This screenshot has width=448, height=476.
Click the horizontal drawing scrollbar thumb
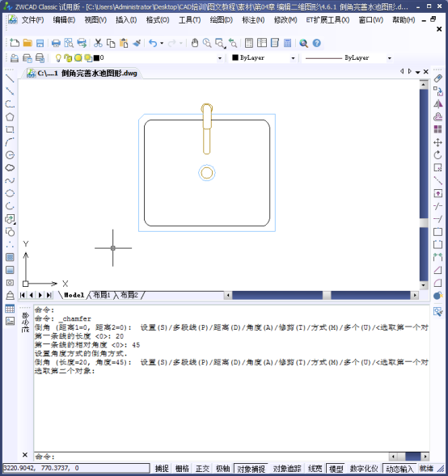tap(327, 295)
